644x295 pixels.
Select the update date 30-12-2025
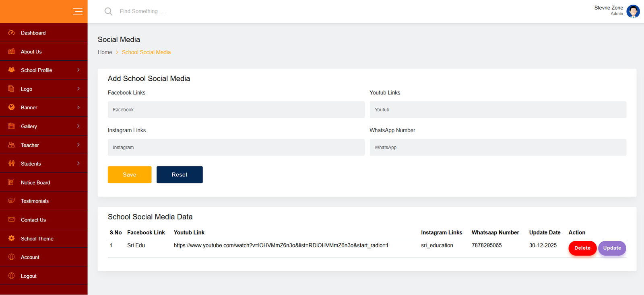(543, 245)
